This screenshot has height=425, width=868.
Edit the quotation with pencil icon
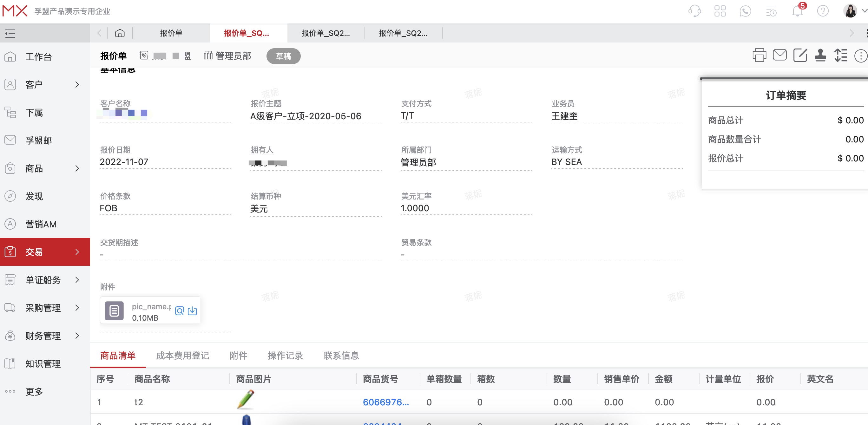click(800, 55)
